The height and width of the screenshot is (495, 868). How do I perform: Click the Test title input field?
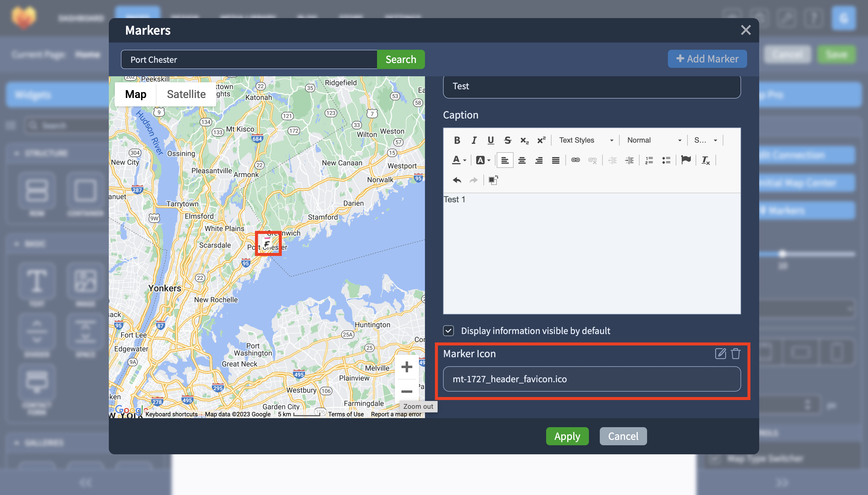pos(592,86)
